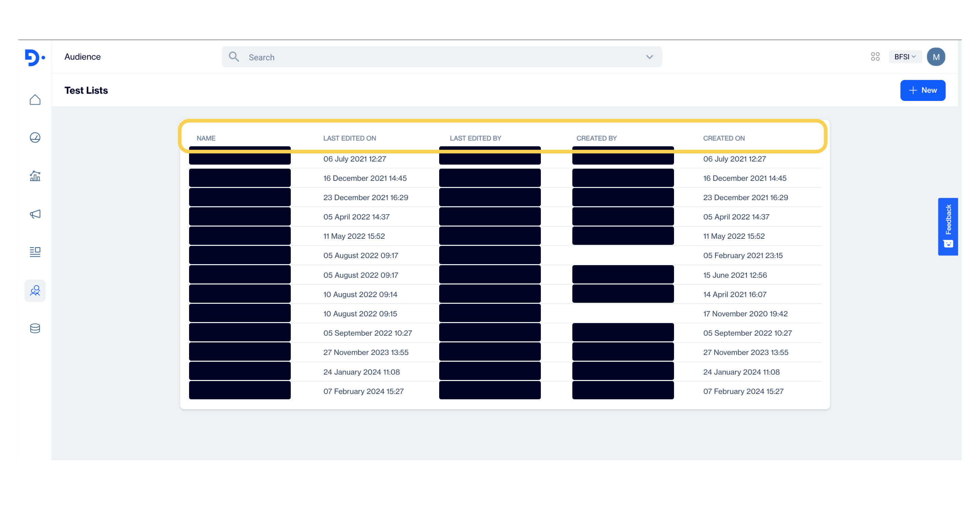Click the Test Lists page heading
This screenshot has width=980, height=508.
[x=86, y=90]
